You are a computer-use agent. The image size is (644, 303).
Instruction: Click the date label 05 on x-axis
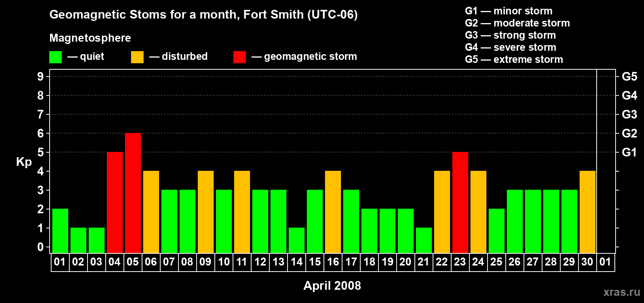(133, 262)
